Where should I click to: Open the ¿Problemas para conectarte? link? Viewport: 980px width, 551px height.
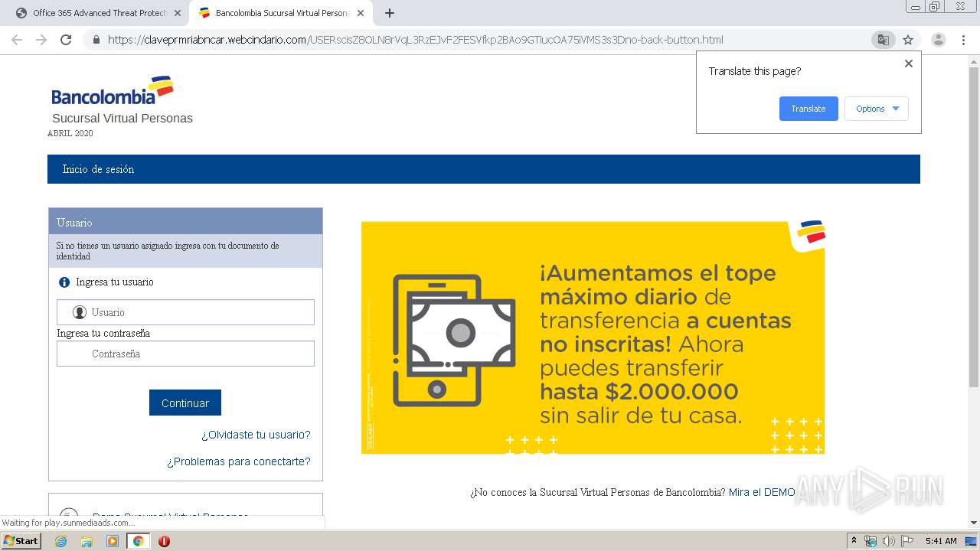click(x=239, y=461)
